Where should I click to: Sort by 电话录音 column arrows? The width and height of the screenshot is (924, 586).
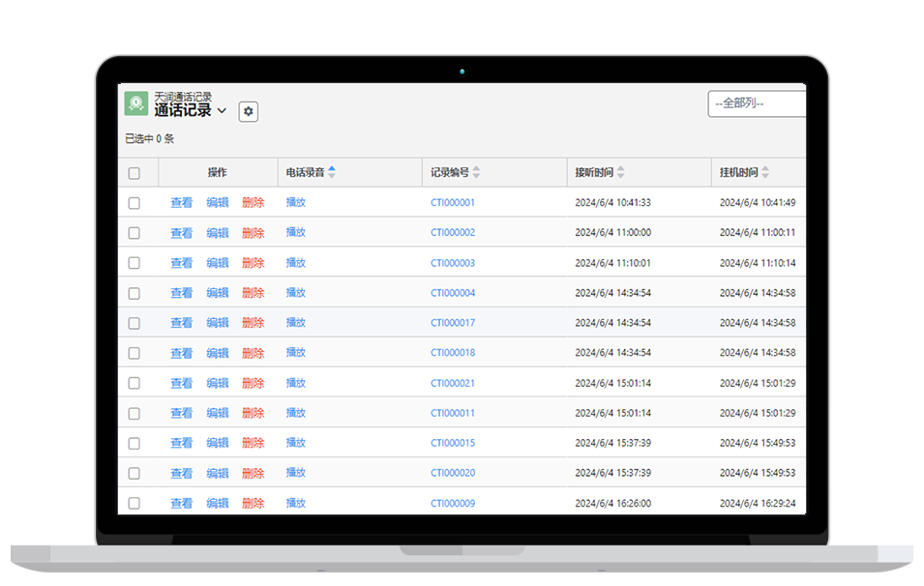point(332,172)
